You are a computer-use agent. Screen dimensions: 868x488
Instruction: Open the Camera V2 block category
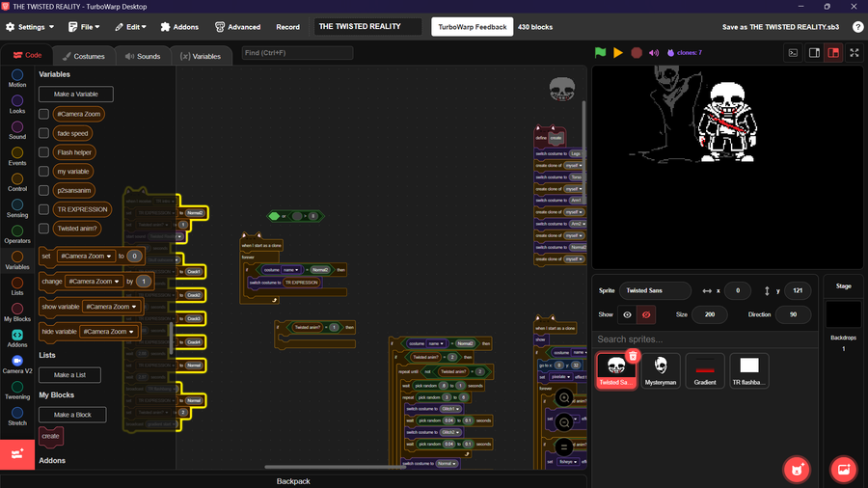tap(17, 364)
